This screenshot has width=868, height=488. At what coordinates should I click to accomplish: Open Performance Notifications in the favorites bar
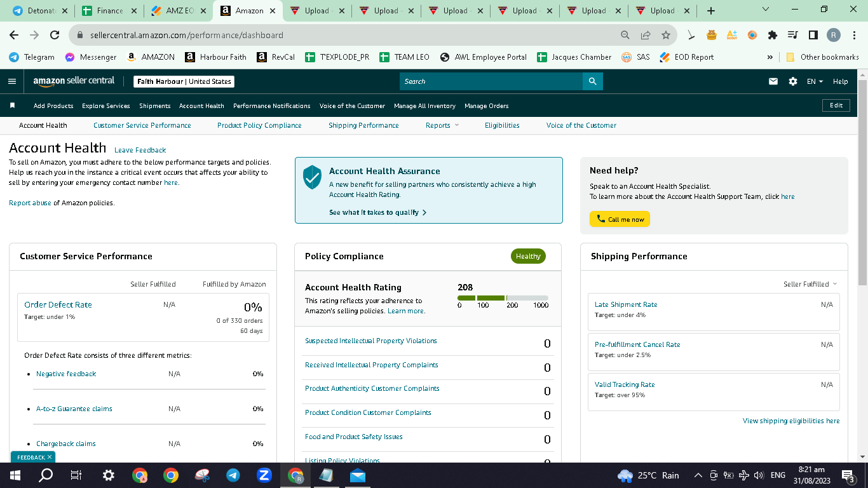(x=272, y=105)
